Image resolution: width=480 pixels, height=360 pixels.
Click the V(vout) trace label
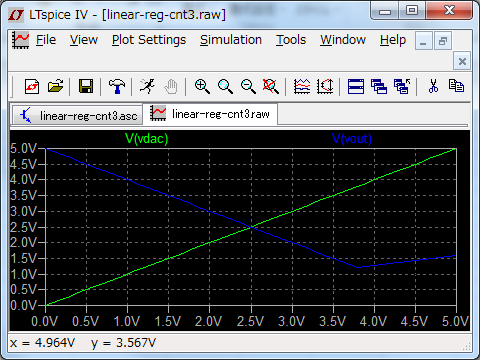pyautogui.click(x=352, y=138)
